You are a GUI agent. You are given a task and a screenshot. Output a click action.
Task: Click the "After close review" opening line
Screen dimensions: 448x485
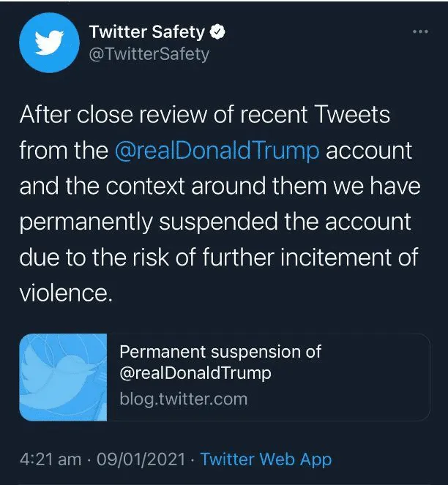point(204,115)
